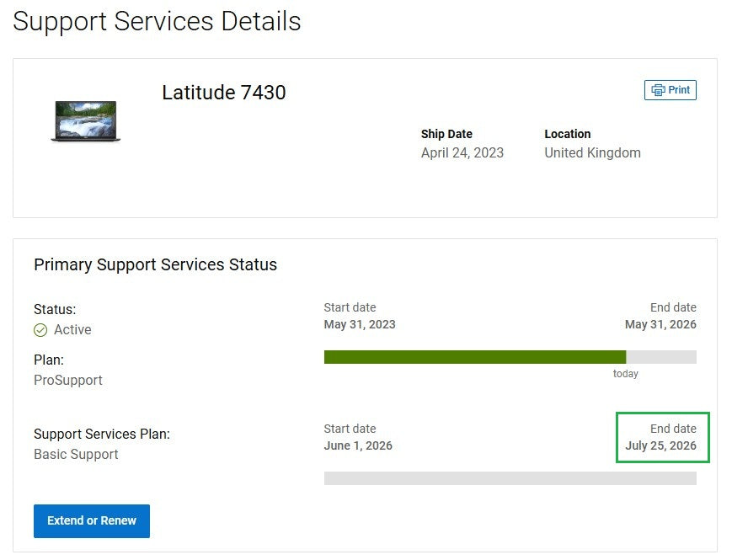Screen dimensions: 732x560
Task: Click the Support Services Details page heading
Action: pyautogui.click(x=157, y=21)
